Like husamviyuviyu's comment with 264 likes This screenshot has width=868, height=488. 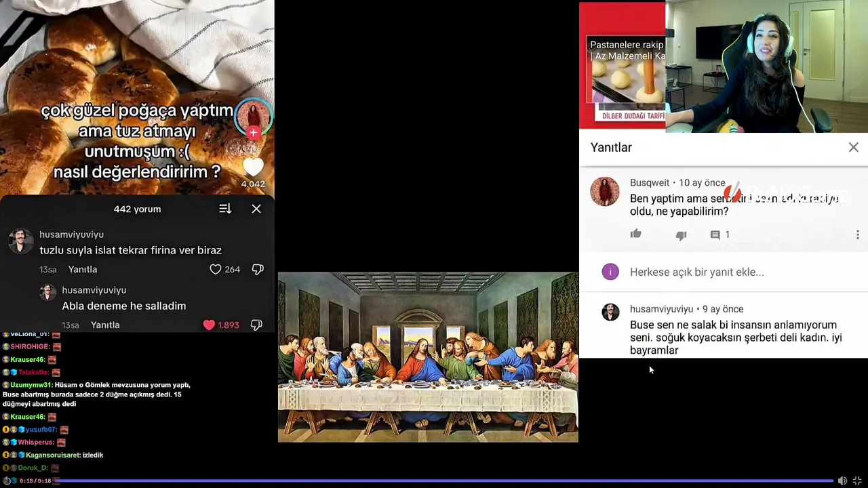click(216, 269)
